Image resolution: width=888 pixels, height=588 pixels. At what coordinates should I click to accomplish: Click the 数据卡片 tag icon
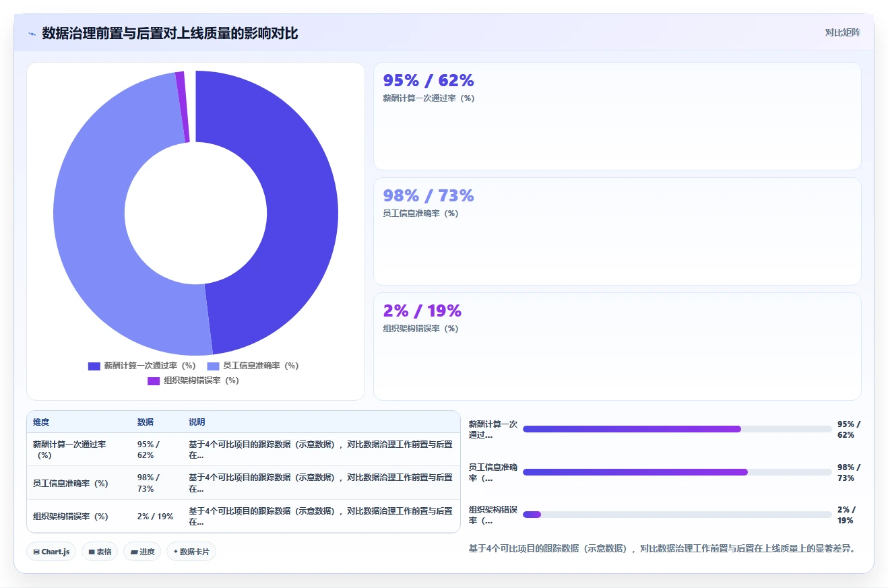click(176, 552)
